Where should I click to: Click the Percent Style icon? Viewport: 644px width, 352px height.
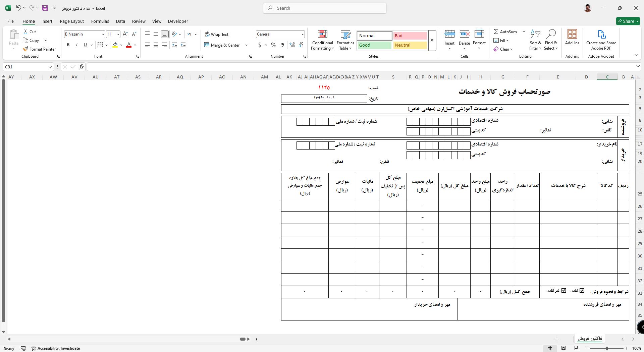click(274, 45)
